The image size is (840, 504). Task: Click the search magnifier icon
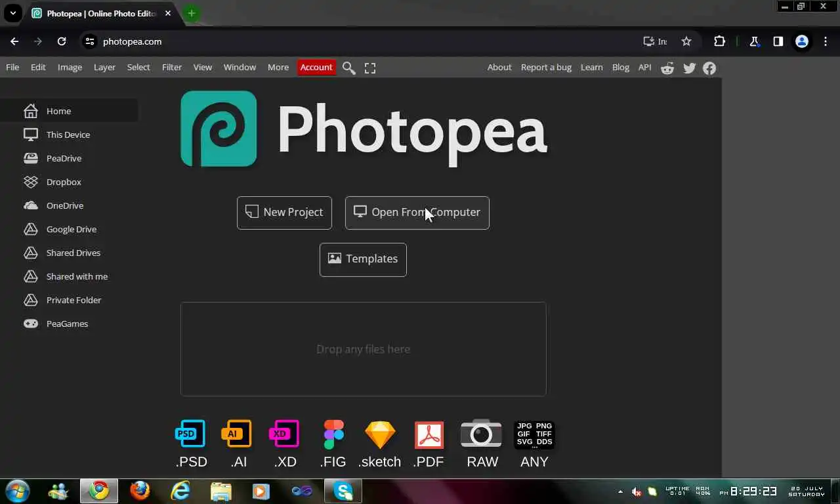pos(349,68)
